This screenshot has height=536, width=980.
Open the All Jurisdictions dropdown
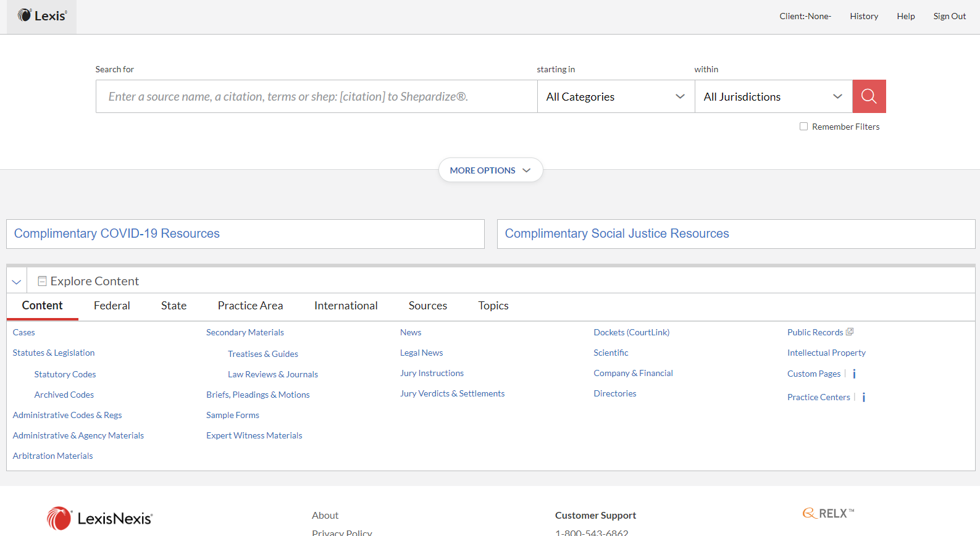[x=773, y=96]
